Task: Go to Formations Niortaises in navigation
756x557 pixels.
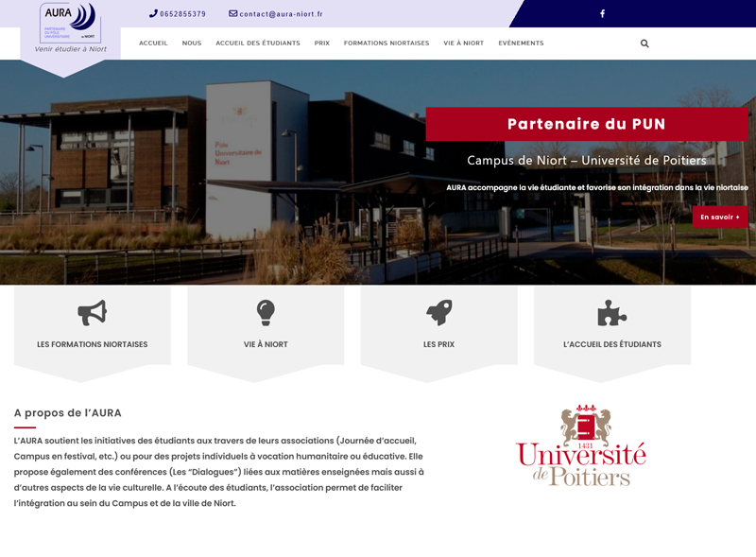Action: (x=387, y=43)
